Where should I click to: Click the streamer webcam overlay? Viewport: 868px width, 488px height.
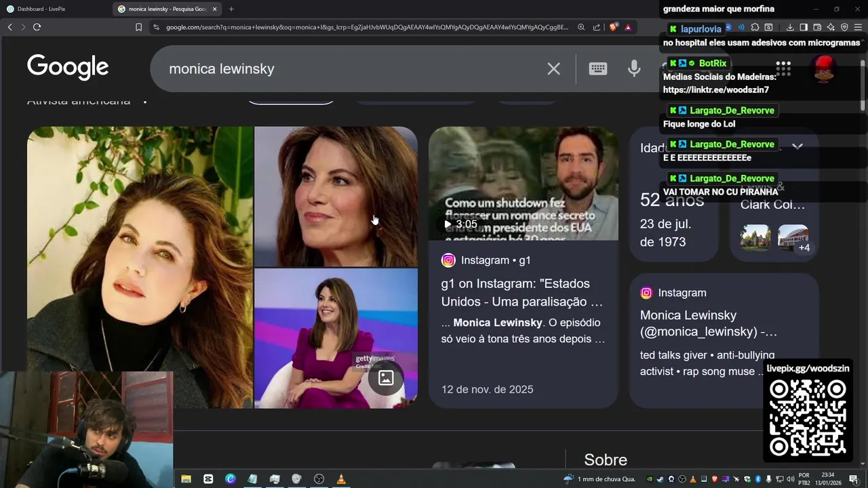(x=87, y=430)
